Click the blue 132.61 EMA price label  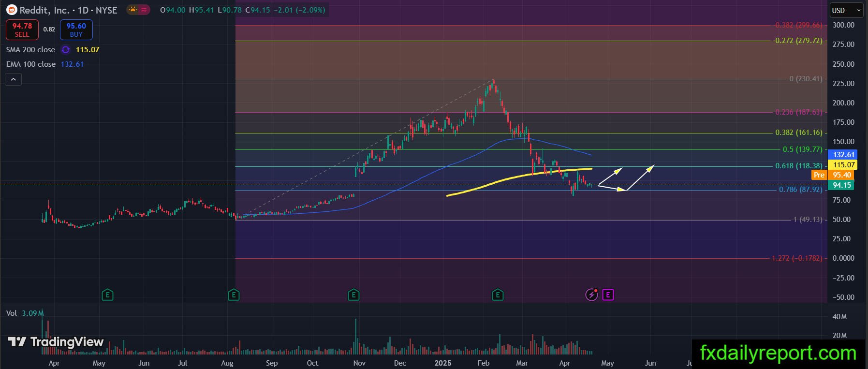click(844, 155)
